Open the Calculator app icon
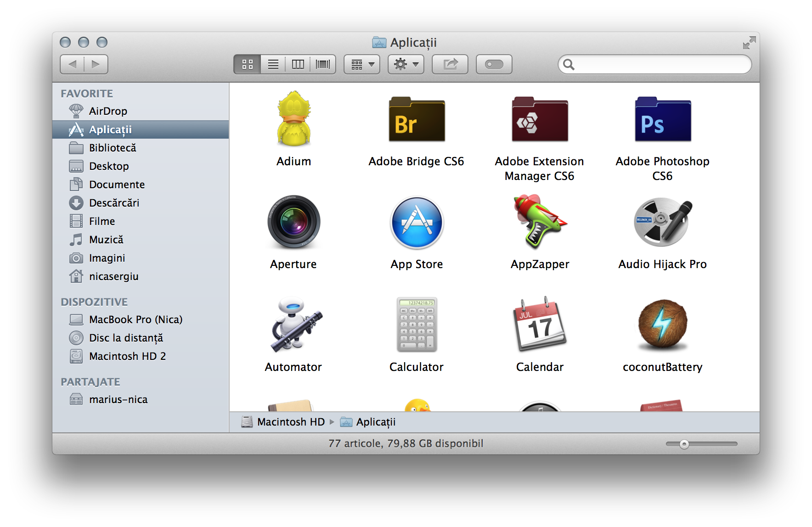812x527 pixels. 417,325
